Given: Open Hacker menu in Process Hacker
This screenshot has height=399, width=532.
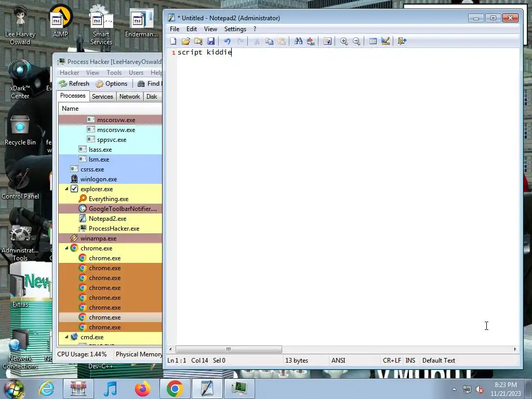Looking at the screenshot, I should [69, 73].
